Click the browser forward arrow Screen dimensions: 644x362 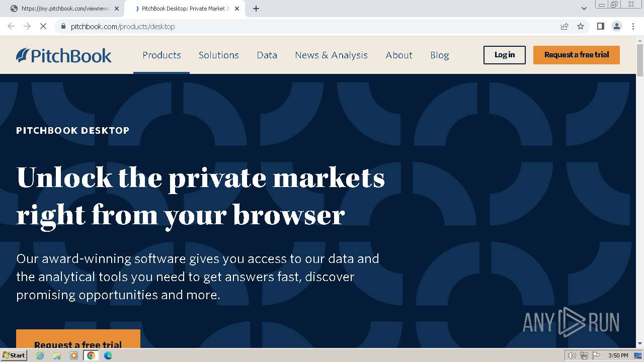27,26
